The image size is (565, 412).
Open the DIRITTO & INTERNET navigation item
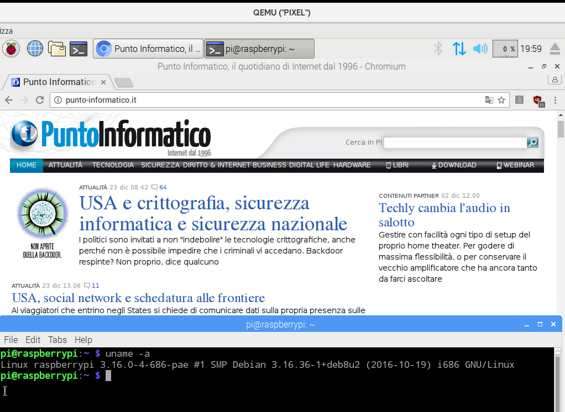coord(216,165)
